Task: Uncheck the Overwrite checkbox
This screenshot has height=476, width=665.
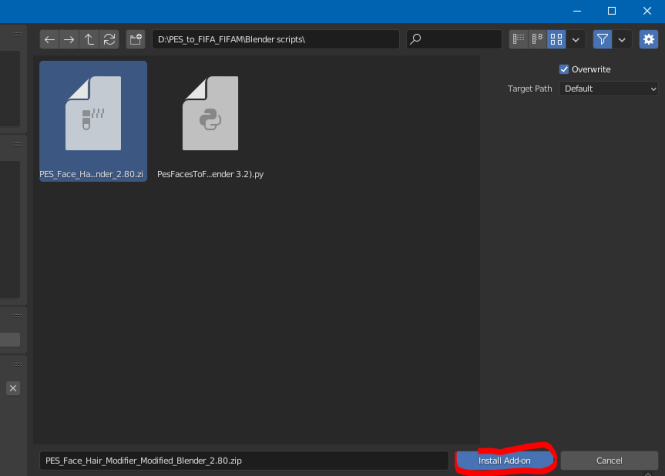Action: pyautogui.click(x=564, y=69)
